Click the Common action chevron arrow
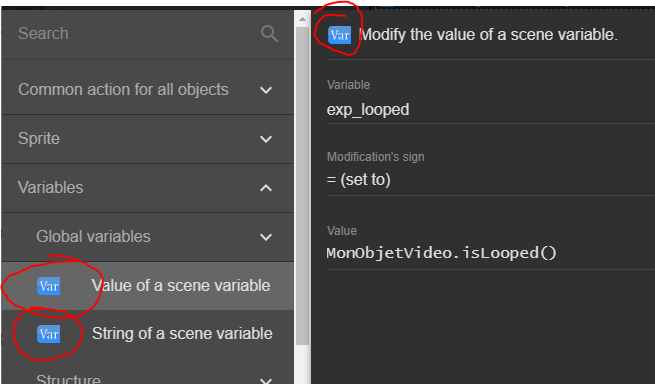This screenshot has width=655, height=384. pyautogui.click(x=266, y=90)
